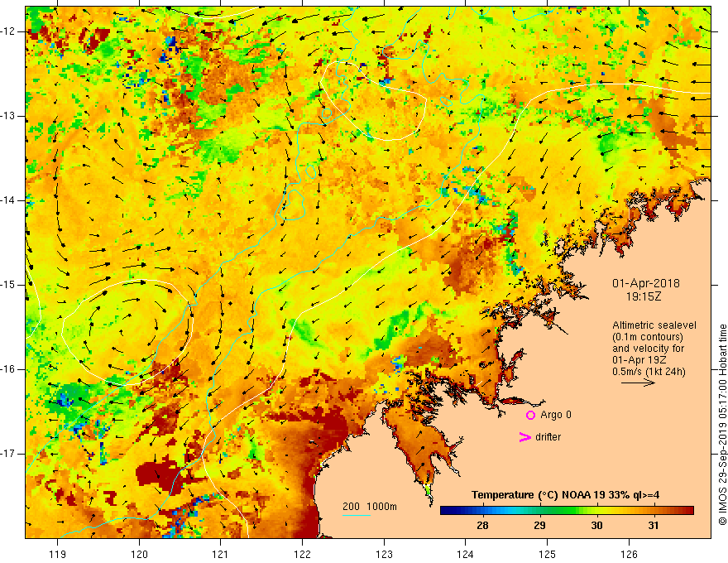728x563 pixels.
Task: Click the '121' longitude label
Action: (221, 554)
